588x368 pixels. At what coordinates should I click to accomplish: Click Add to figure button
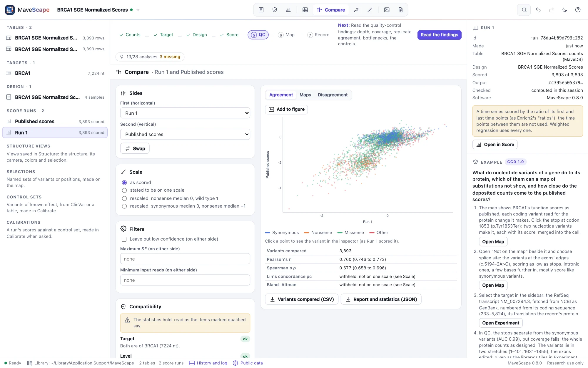(286, 109)
